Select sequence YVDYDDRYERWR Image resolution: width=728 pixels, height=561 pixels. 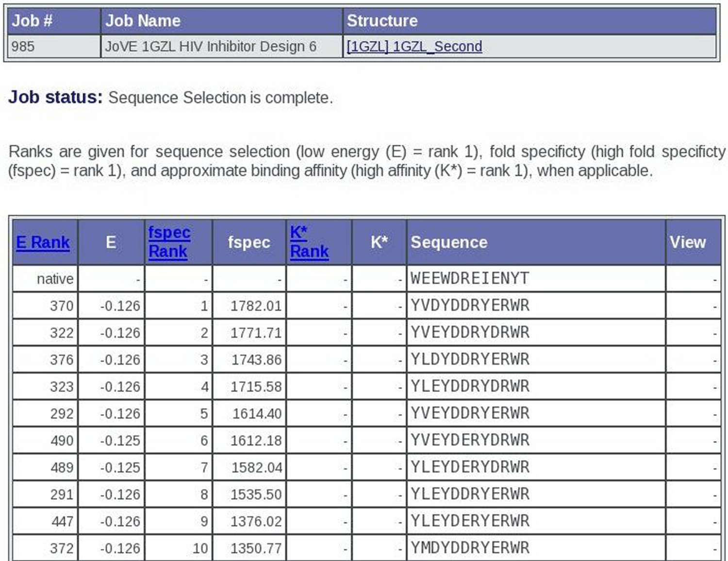click(470, 306)
